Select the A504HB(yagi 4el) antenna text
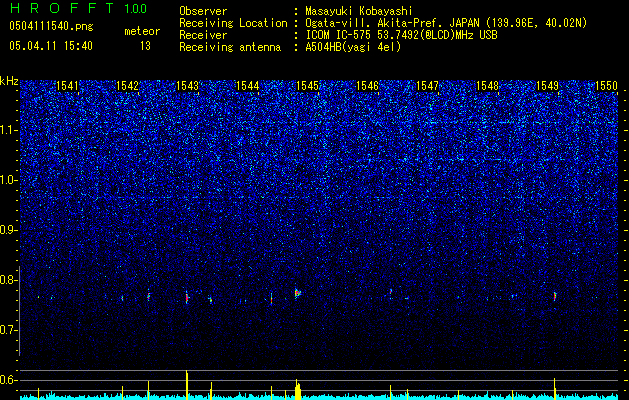The height and width of the screenshot is (400, 629). 353,47
